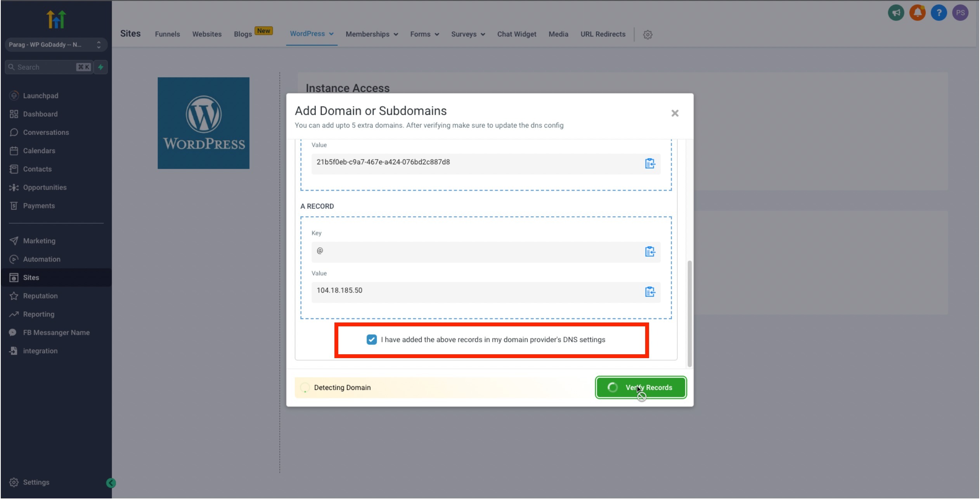Expand the Surveys dropdown

click(468, 34)
